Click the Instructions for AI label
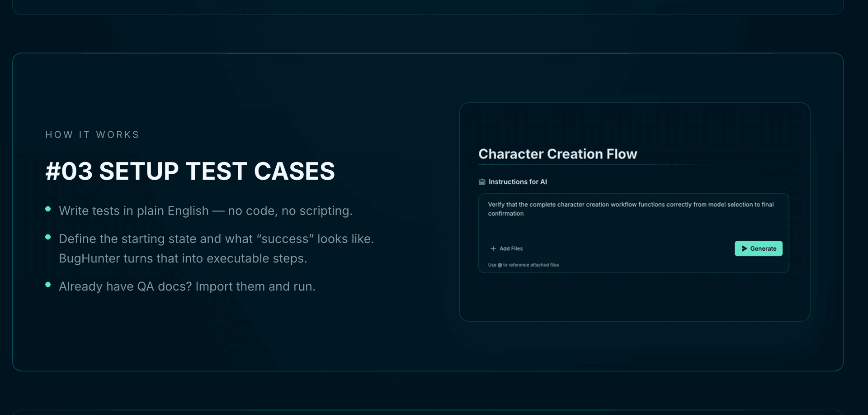 click(518, 182)
